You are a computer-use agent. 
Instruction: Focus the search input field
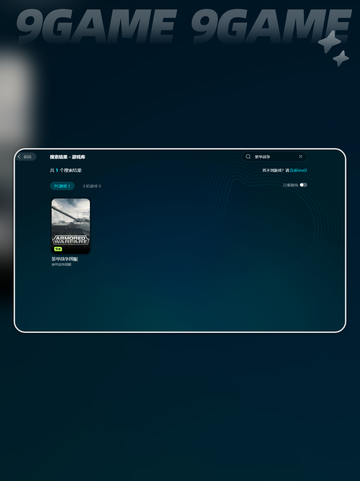point(274,156)
